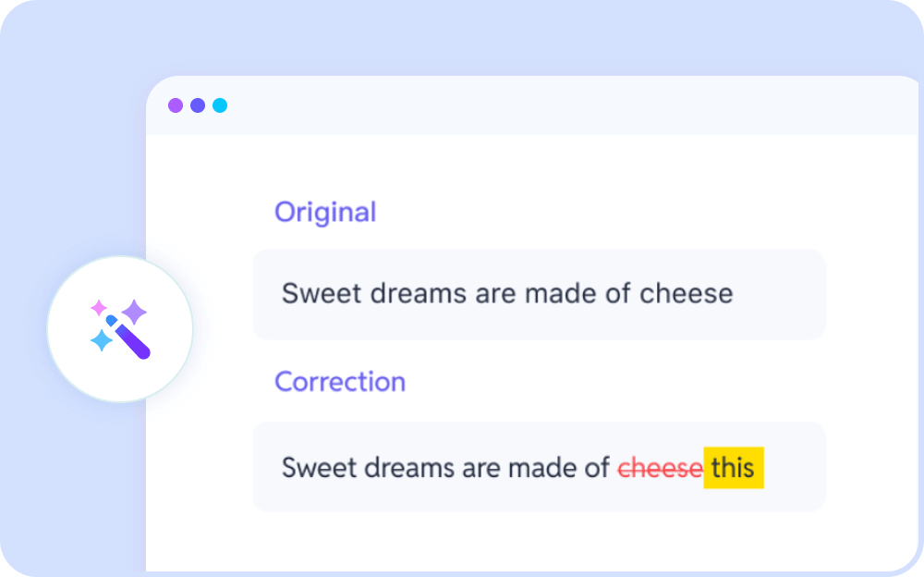The height and width of the screenshot is (577, 924).
Task: Click the empty window title bar area
Action: [554, 105]
